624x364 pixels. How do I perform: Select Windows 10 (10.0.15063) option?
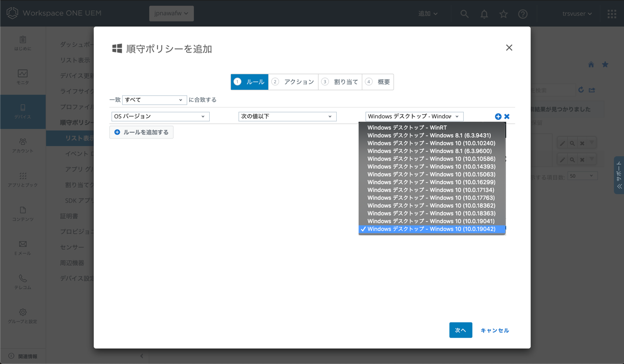[x=432, y=175]
